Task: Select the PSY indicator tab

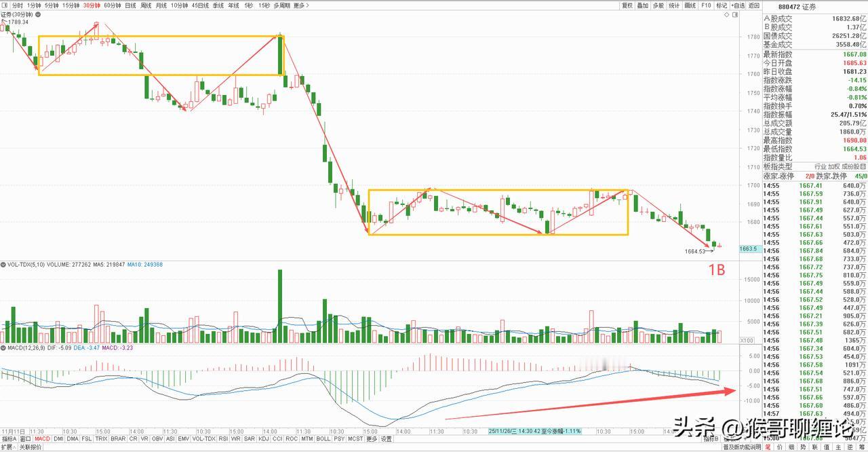Action: click(x=339, y=440)
